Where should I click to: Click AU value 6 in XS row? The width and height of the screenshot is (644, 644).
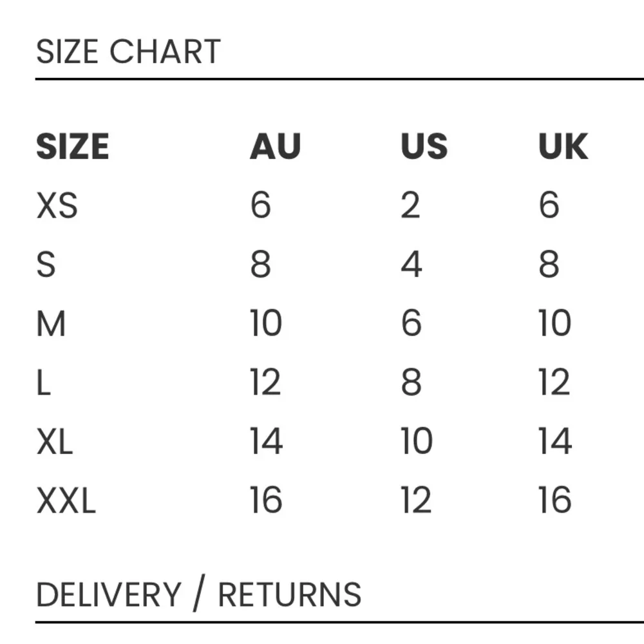pos(261,206)
